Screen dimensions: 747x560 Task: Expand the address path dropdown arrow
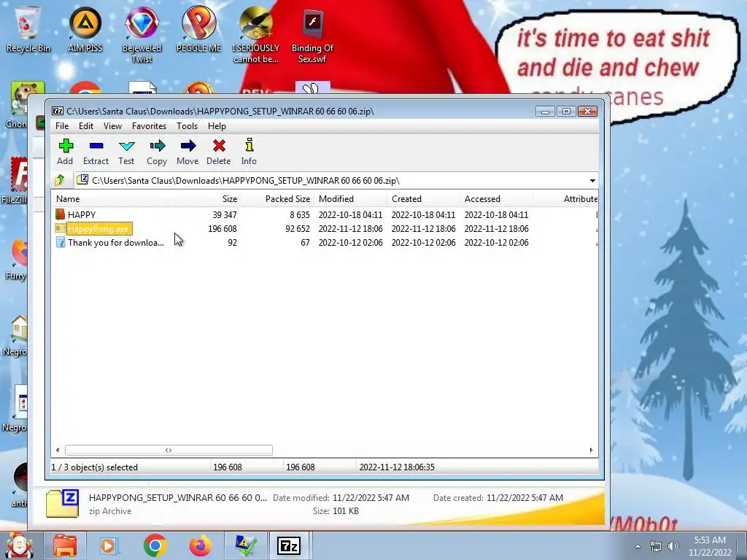[592, 181]
